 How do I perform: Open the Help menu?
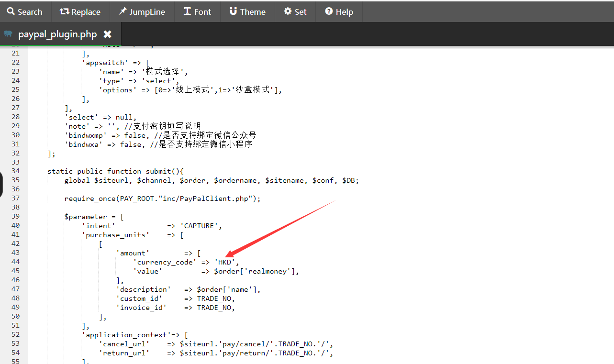339,12
